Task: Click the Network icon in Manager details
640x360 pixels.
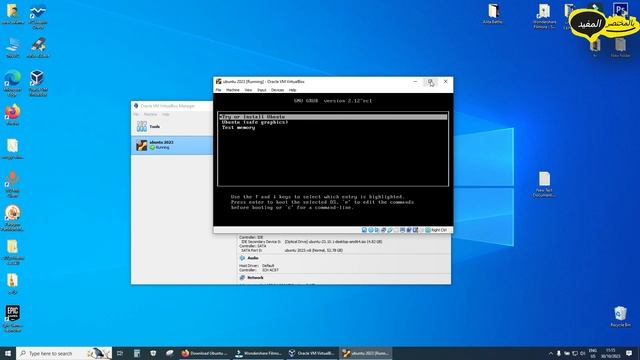Action: (x=242, y=278)
